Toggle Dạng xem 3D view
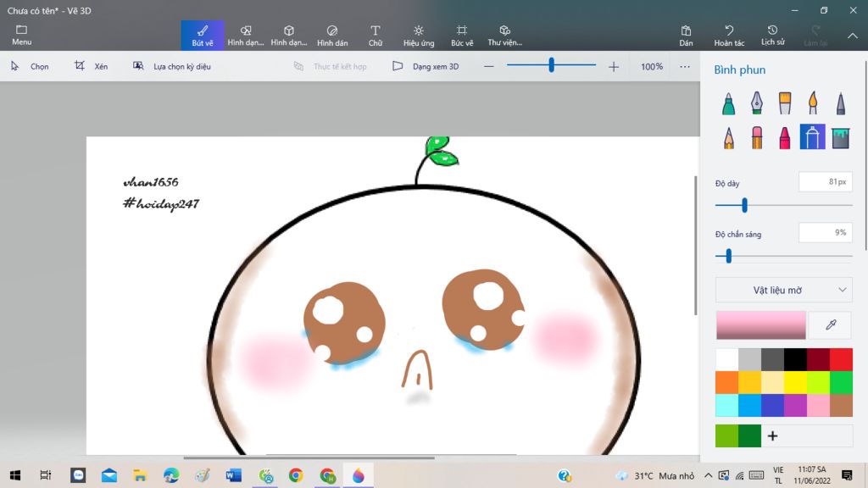 [426, 66]
